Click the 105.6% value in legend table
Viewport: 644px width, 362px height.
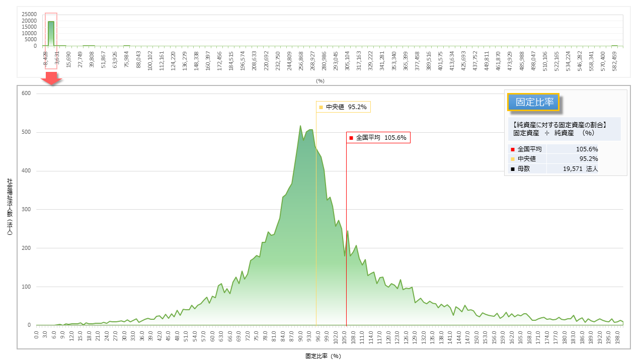(587, 149)
